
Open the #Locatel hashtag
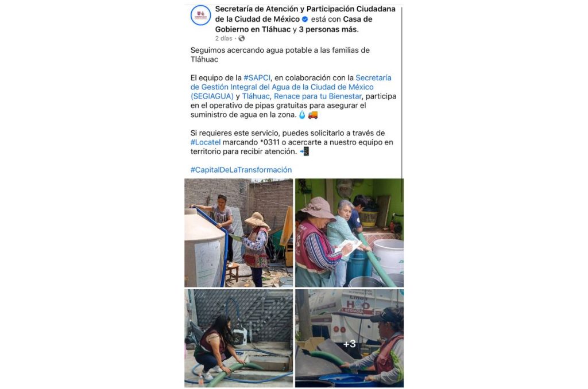(206, 142)
